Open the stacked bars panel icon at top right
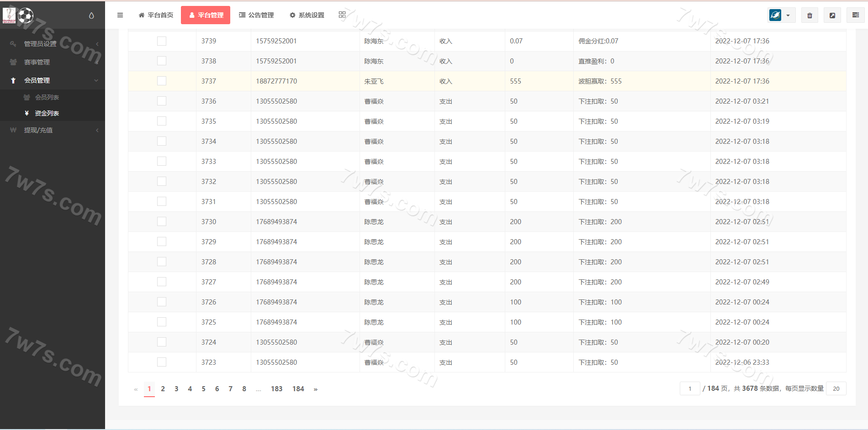 point(855,15)
